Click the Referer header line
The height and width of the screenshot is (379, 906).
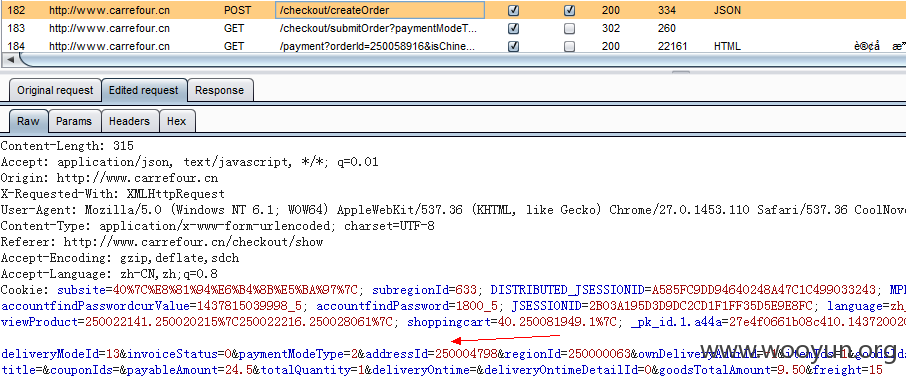162,241
